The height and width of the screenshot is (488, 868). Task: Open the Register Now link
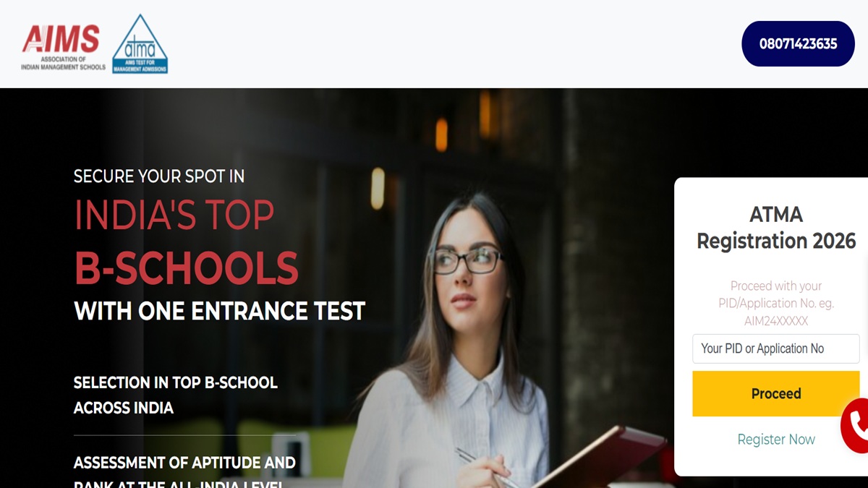pos(776,440)
